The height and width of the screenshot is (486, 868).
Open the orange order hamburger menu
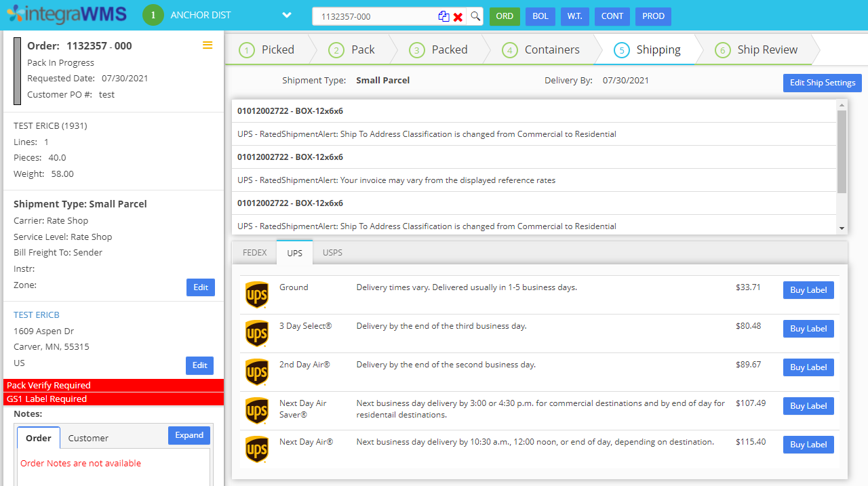(x=208, y=45)
